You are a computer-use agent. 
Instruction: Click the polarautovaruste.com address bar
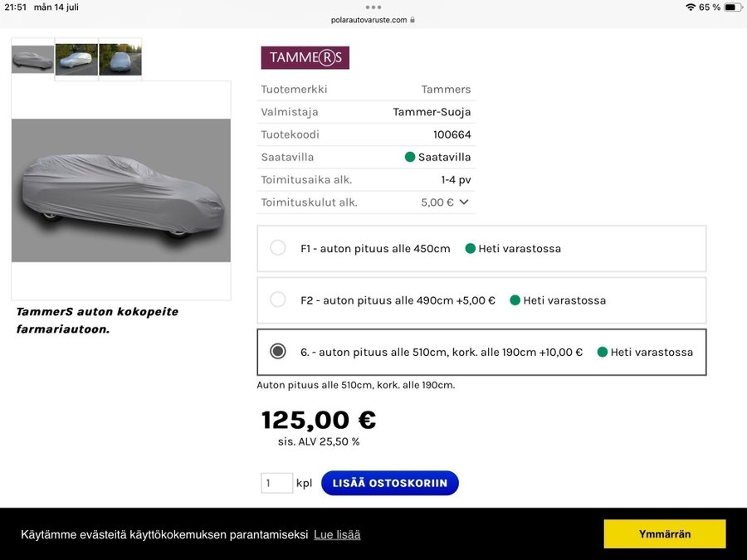[369, 20]
